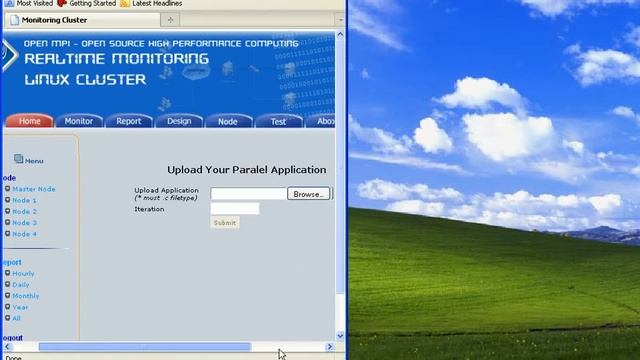Click the bullet icon beside Node 1
Image resolution: width=640 pixels, height=360 pixels.
(x=7, y=200)
